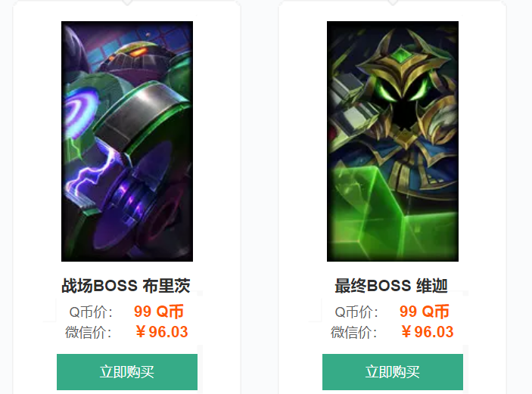532x394 pixels.
Task: Click the 战场BOSS 布里茨 title link
Action: [x=126, y=286]
